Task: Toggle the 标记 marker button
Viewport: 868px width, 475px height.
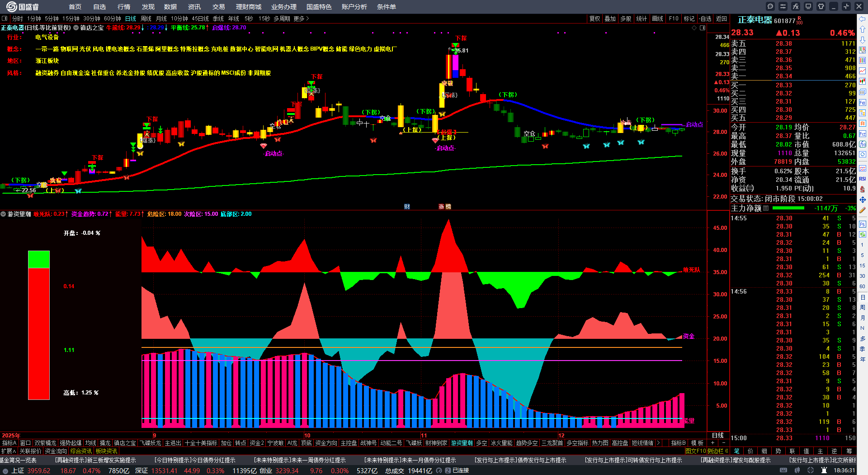Action: pyautogui.click(x=689, y=19)
